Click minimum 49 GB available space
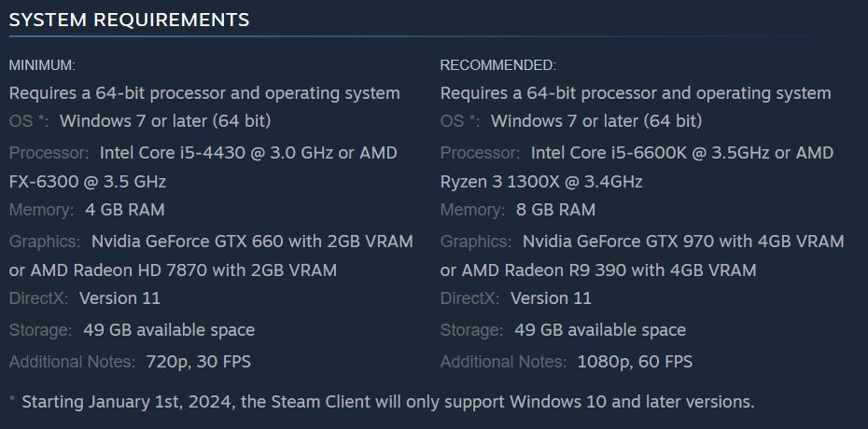The width and height of the screenshot is (868, 429). [169, 330]
